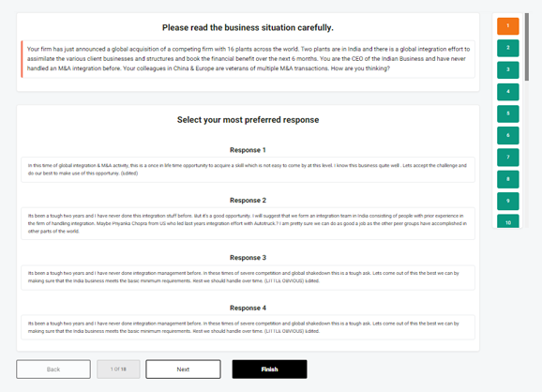Viewport: 542px width, 392px height.
Task: Open question 7 from the list
Action: [508, 158]
